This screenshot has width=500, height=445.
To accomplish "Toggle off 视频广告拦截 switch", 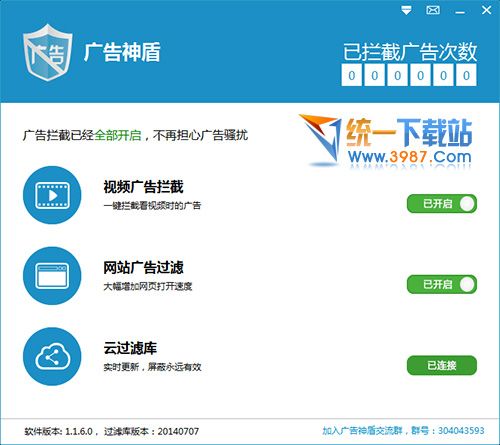I will point(442,204).
